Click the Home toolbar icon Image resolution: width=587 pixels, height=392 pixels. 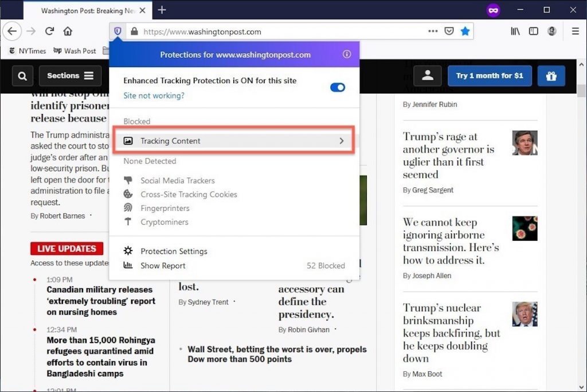tap(68, 32)
